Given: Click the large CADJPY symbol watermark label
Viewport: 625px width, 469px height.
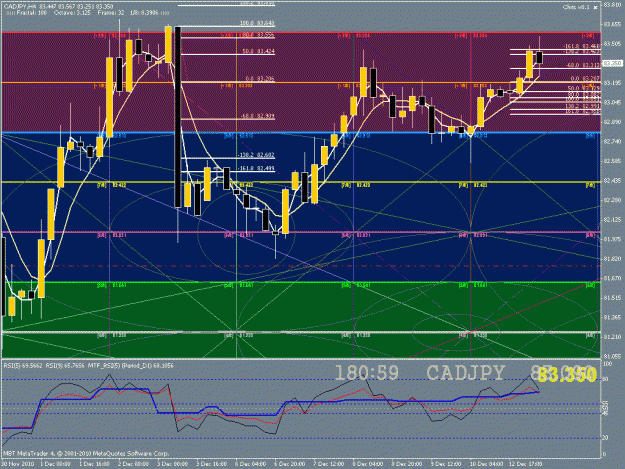Looking at the screenshot, I should (465, 373).
